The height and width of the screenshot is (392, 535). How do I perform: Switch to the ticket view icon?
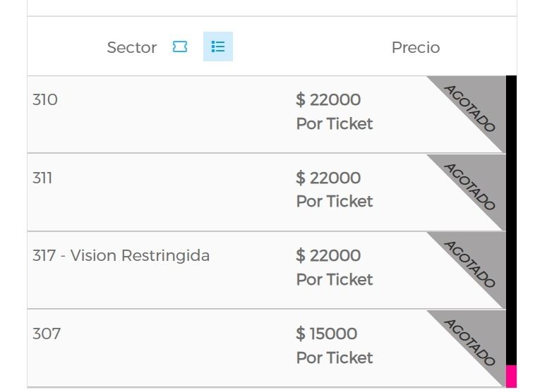pos(180,47)
